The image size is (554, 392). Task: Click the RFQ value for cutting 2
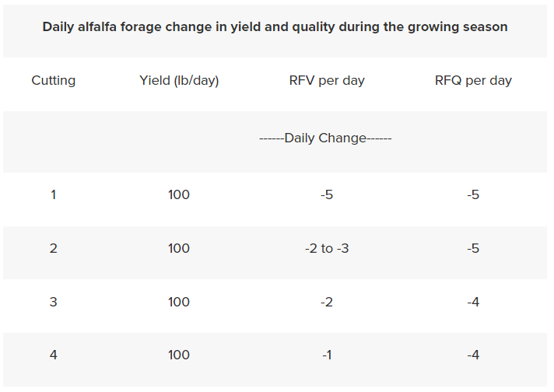click(x=473, y=249)
